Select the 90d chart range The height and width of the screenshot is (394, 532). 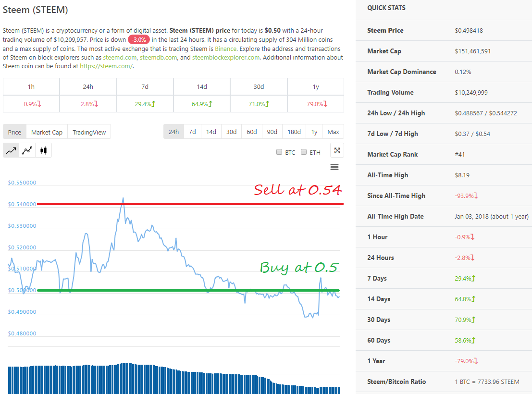pos(272,132)
